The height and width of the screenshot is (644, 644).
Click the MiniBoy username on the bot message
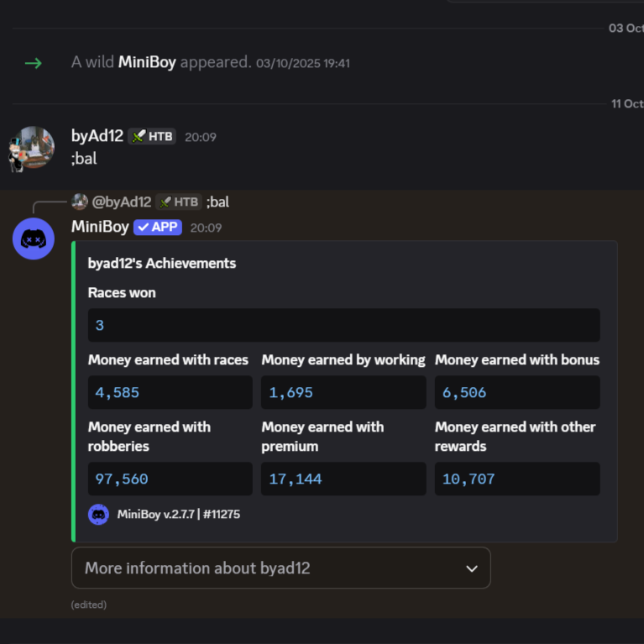[100, 228]
